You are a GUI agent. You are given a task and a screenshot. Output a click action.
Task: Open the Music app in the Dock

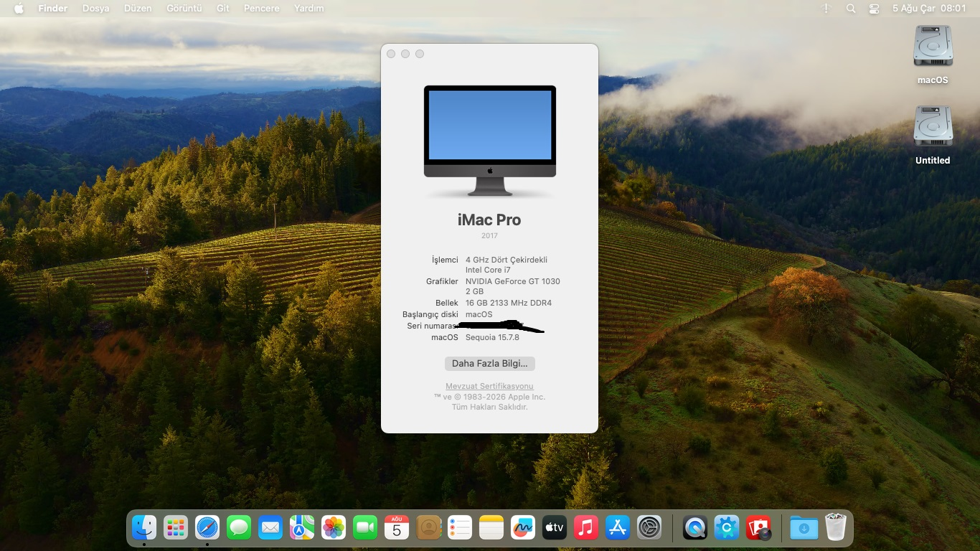(586, 528)
